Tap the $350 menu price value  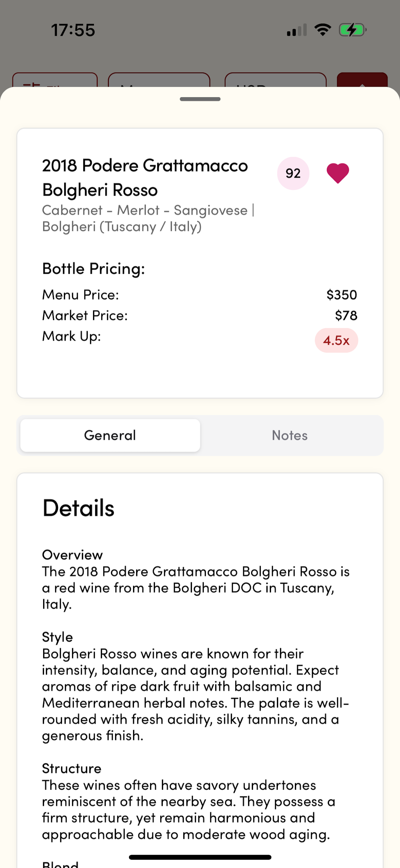coord(342,295)
